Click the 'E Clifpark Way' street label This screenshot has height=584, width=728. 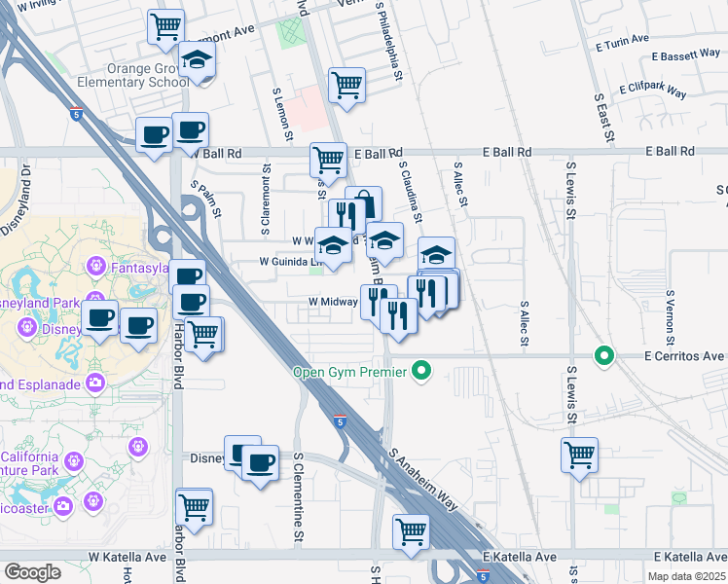click(x=653, y=91)
